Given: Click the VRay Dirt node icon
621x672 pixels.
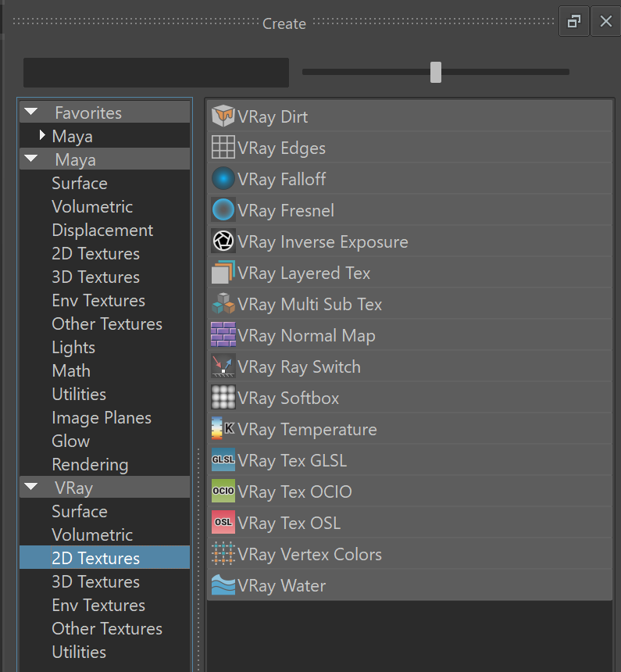Looking at the screenshot, I should coord(223,116).
